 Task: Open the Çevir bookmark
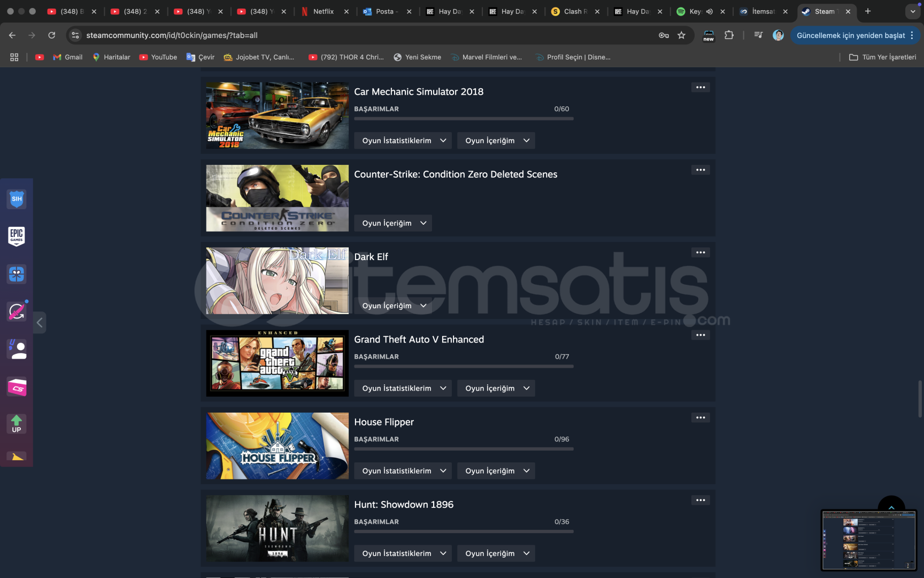pos(201,57)
